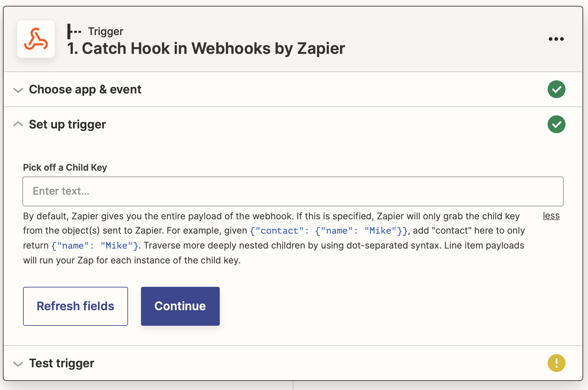Expand Choose app & event chevron
Screen dimensions: 588x390
click(x=18, y=90)
